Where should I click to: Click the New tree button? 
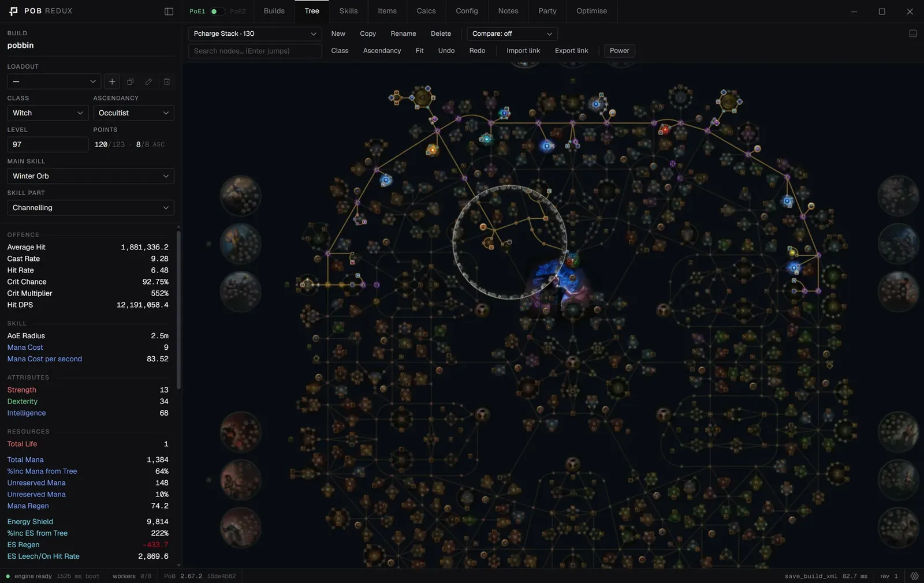(x=338, y=33)
